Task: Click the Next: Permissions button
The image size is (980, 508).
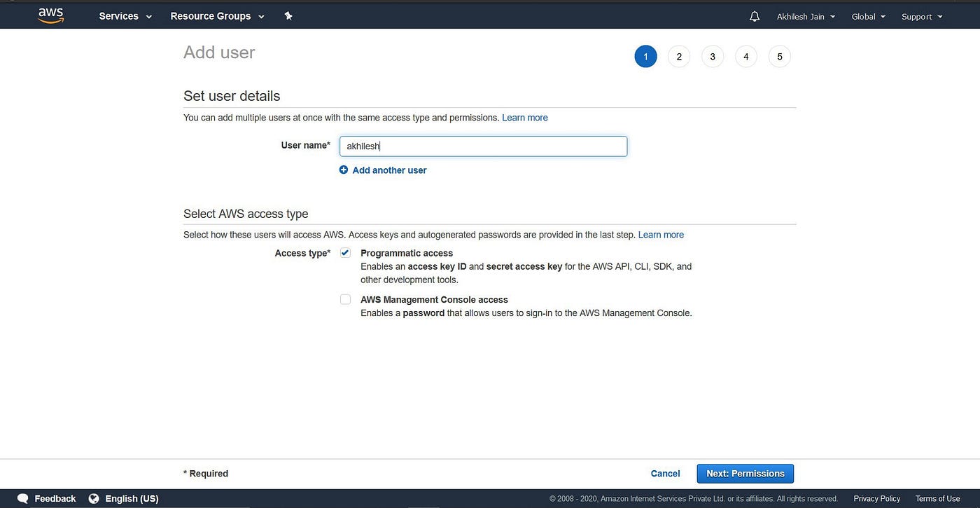Action: coord(745,474)
